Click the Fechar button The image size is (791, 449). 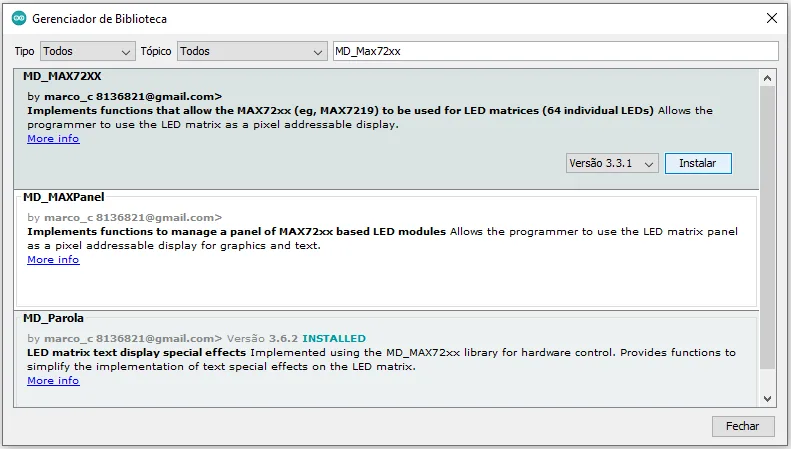[x=743, y=426]
